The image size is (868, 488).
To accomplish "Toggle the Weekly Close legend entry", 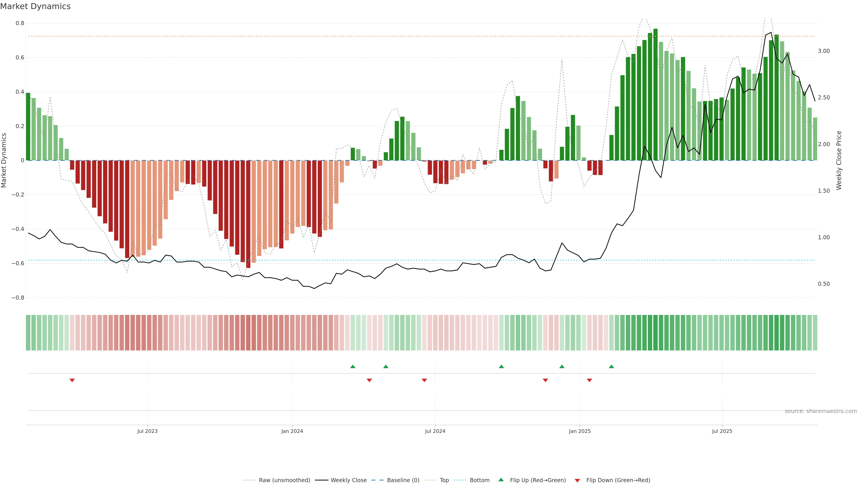I will [348, 480].
